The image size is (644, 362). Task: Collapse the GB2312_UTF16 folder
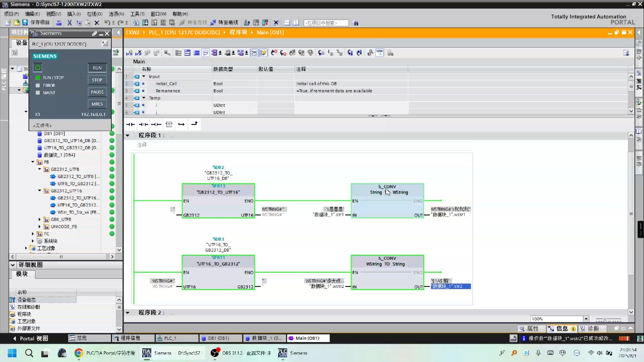point(40,191)
